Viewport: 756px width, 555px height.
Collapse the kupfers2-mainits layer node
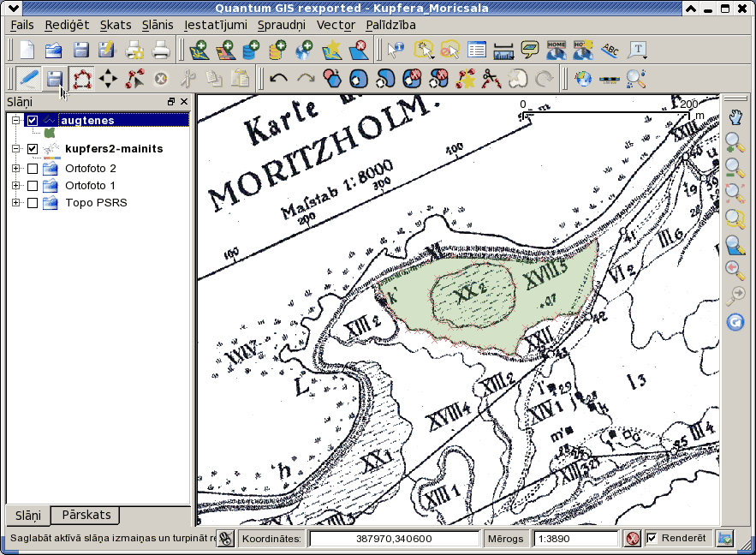[x=16, y=149]
